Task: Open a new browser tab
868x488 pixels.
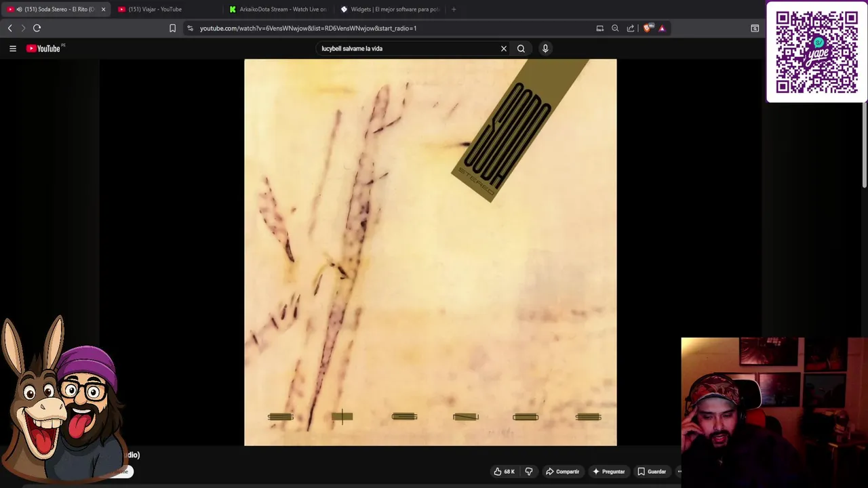Action: [454, 9]
